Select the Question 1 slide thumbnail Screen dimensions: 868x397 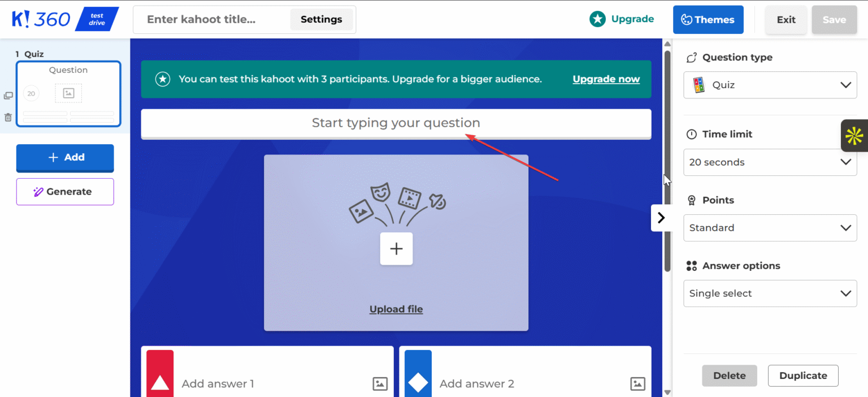click(x=68, y=94)
